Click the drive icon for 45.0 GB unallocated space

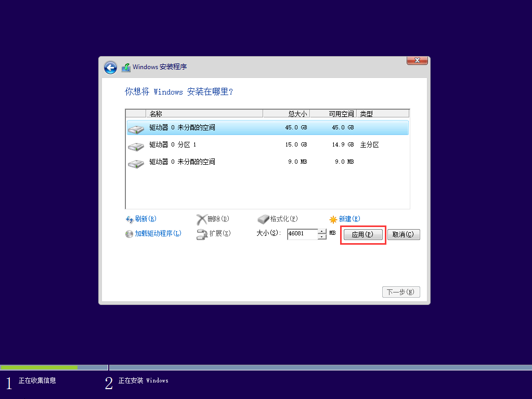pyautogui.click(x=136, y=129)
